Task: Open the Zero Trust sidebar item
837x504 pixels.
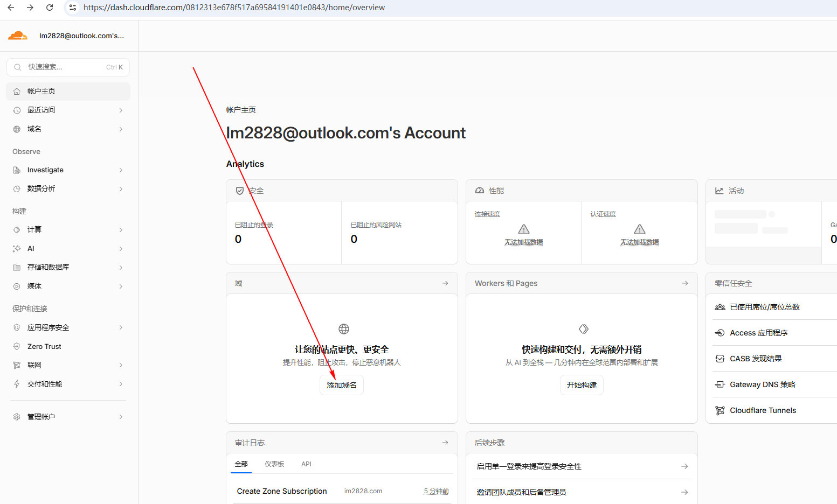Action: (x=68, y=346)
